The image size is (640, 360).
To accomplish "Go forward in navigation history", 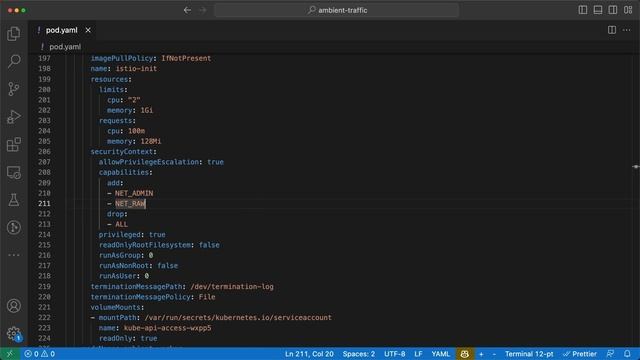I will tap(203, 10).
